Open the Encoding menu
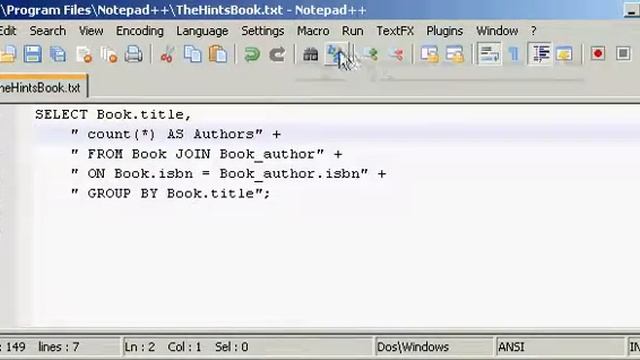The height and width of the screenshot is (360, 640). (x=140, y=31)
